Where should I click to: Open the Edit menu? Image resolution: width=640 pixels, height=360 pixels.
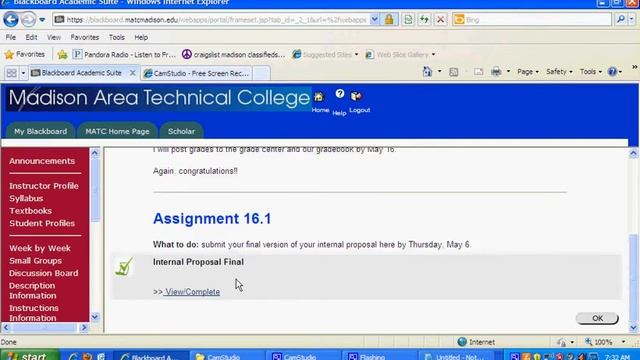point(31,37)
